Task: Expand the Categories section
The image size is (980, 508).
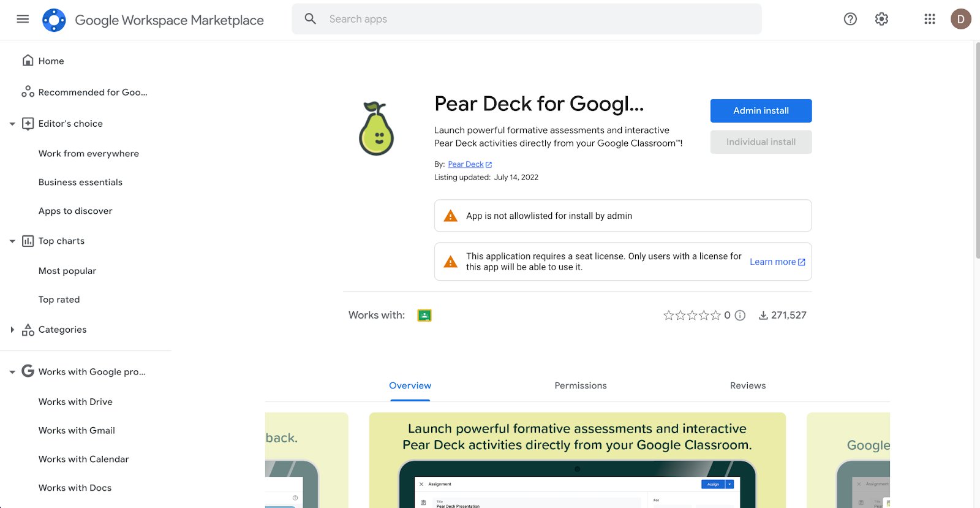Action: (x=12, y=330)
